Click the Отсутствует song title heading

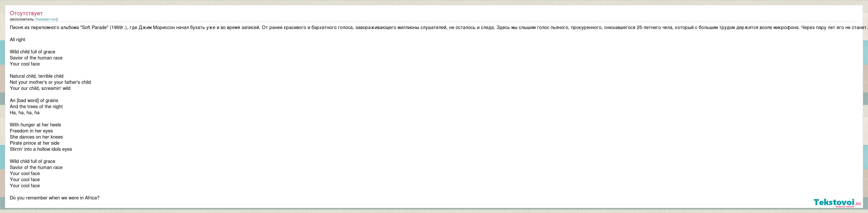[26, 13]
